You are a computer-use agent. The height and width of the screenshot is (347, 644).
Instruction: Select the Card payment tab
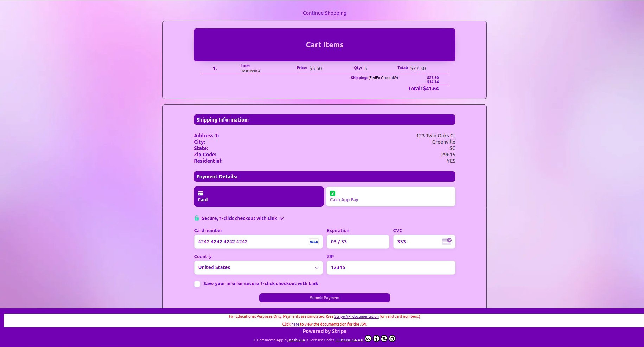coord(259,196)
